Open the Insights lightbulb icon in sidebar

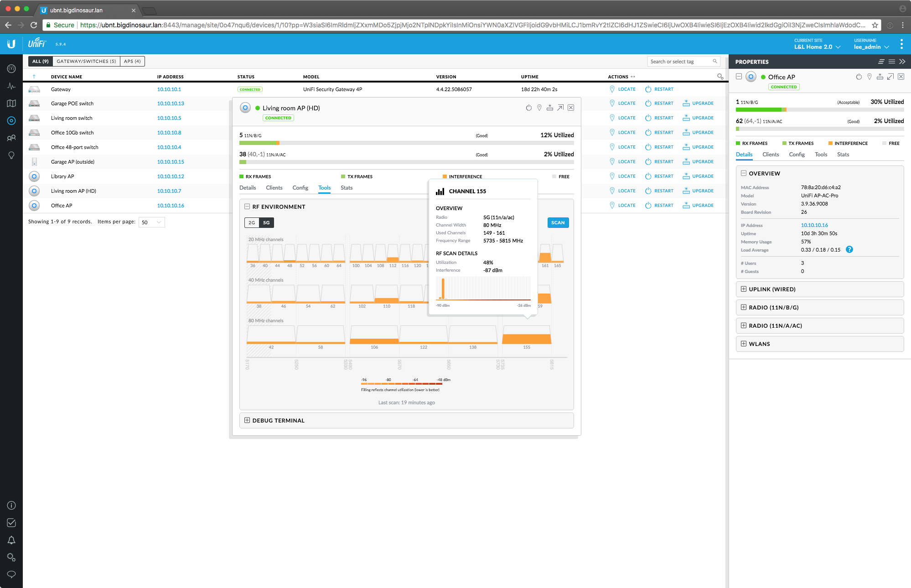click(11, 155)
